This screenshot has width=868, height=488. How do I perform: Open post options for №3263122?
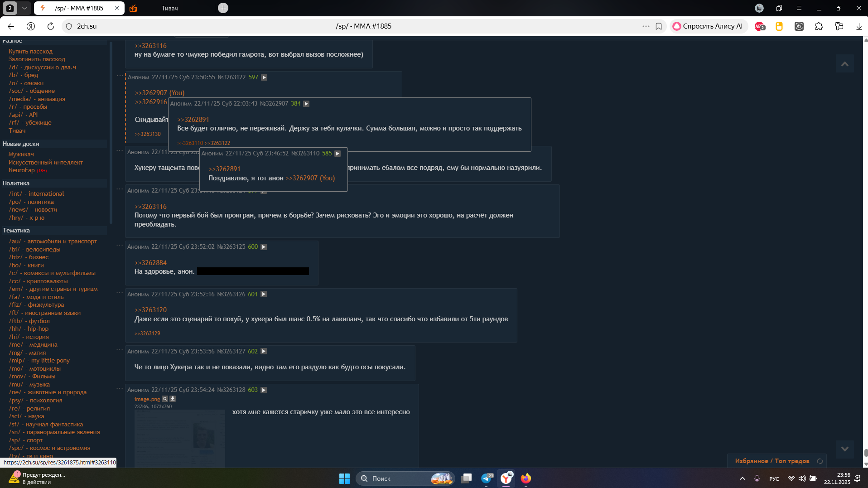(264, 77)
